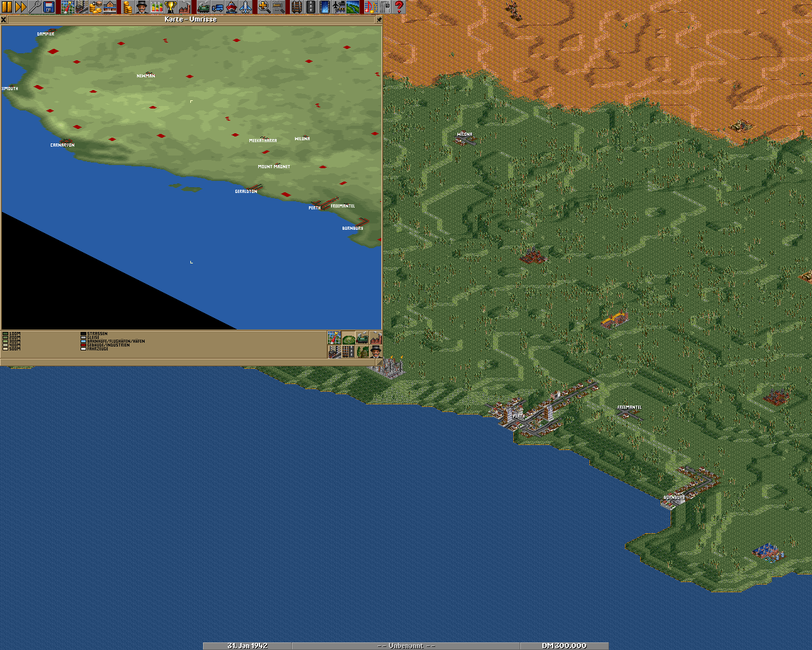Viewport: 812px width, 650px height.
Task: Show owners on minimap via man icon
Action: (376, 351)
